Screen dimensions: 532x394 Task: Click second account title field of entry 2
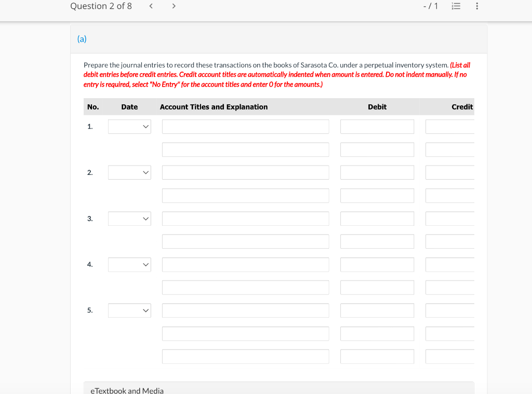click(x=246, y=196)
